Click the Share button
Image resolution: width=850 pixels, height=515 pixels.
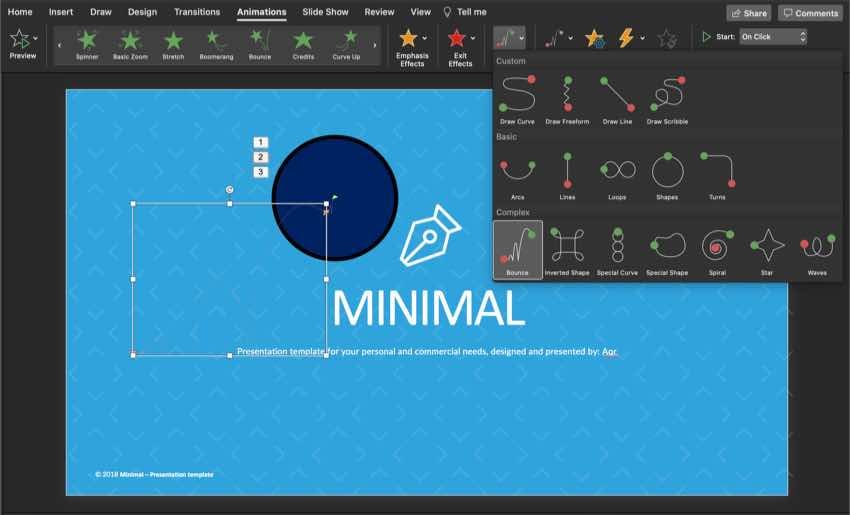tap(749, 13)
